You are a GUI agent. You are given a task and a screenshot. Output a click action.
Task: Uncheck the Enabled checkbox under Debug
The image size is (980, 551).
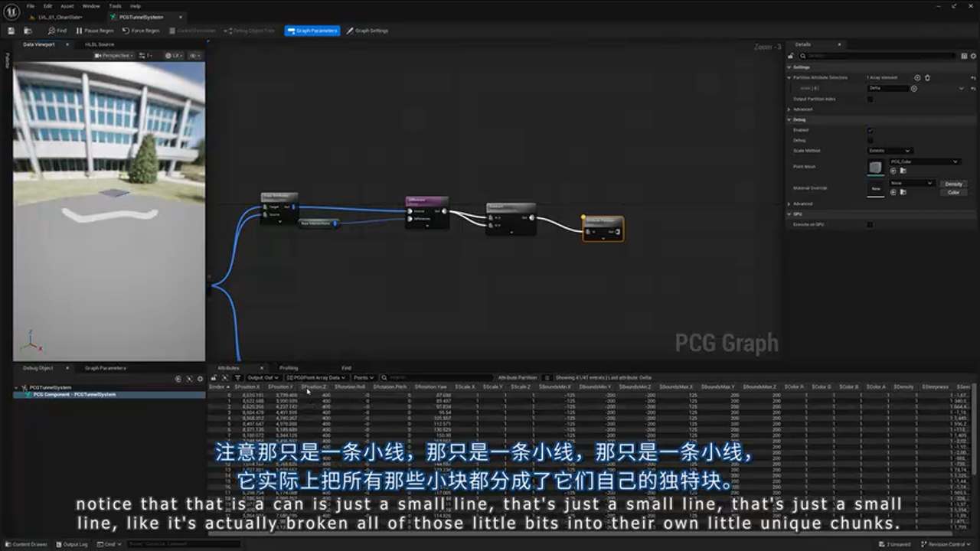(871, 130)
